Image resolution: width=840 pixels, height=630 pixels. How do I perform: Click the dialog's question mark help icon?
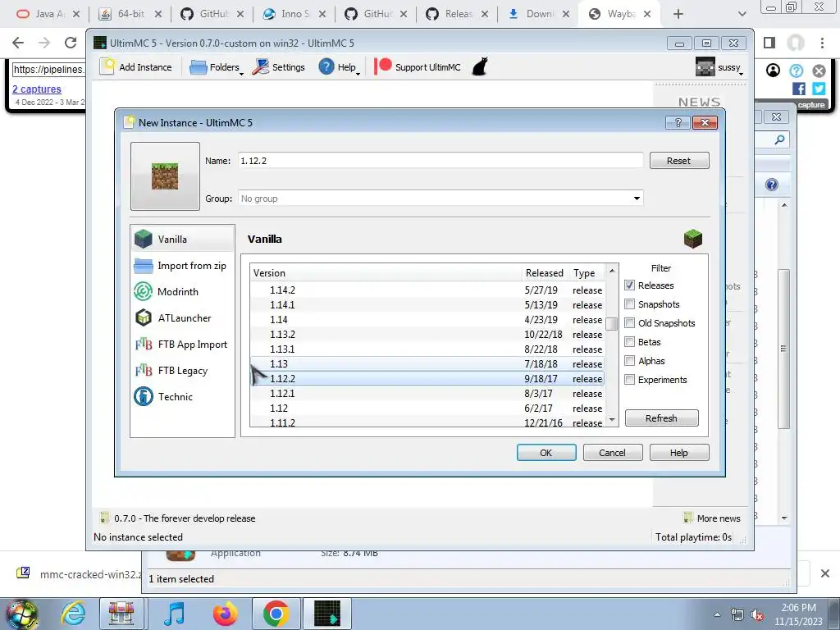[678, 123]
